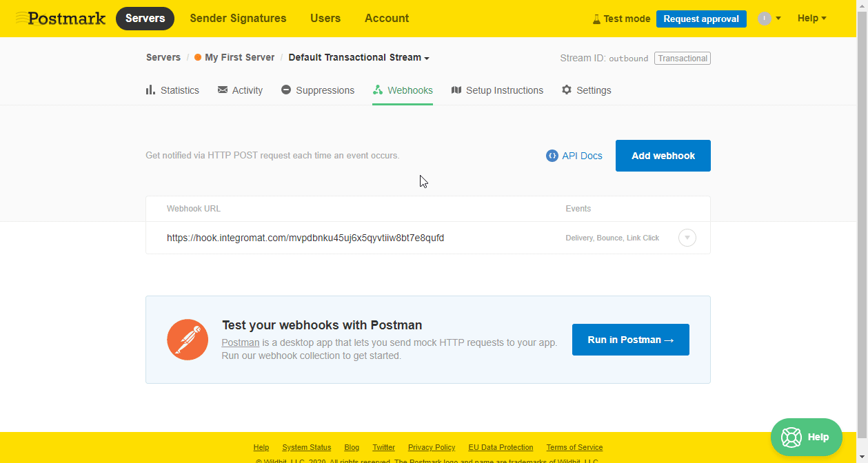The width and height of the screenshot is (868, 463).
Task: Click the Postmark logo
Action: coord(61,18)
